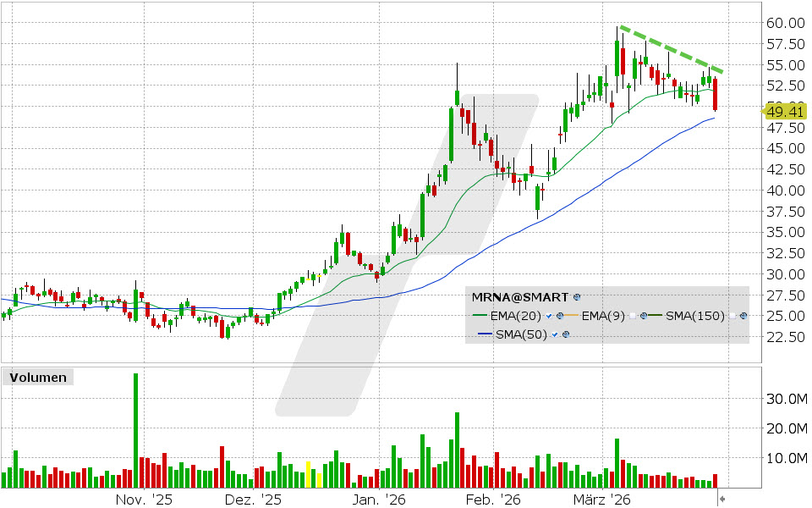Viewport: 812px width, 508px height.
Task: Open settings gear for SMA(150) indicator
Action: click(x=743, y=315)
